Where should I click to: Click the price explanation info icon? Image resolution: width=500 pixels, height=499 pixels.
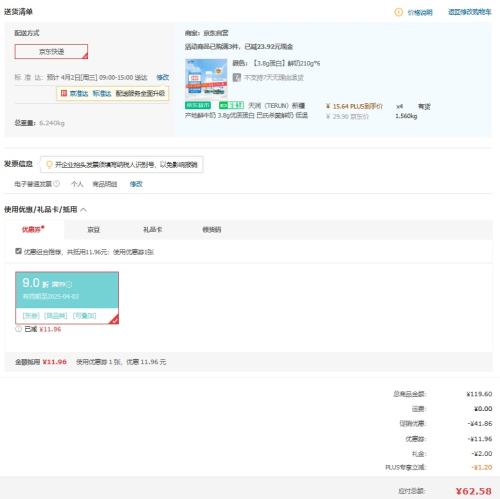tap(398, 12)
